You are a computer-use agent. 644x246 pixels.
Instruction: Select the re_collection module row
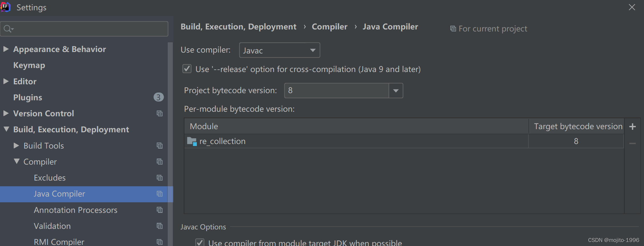tap(404, 141)
